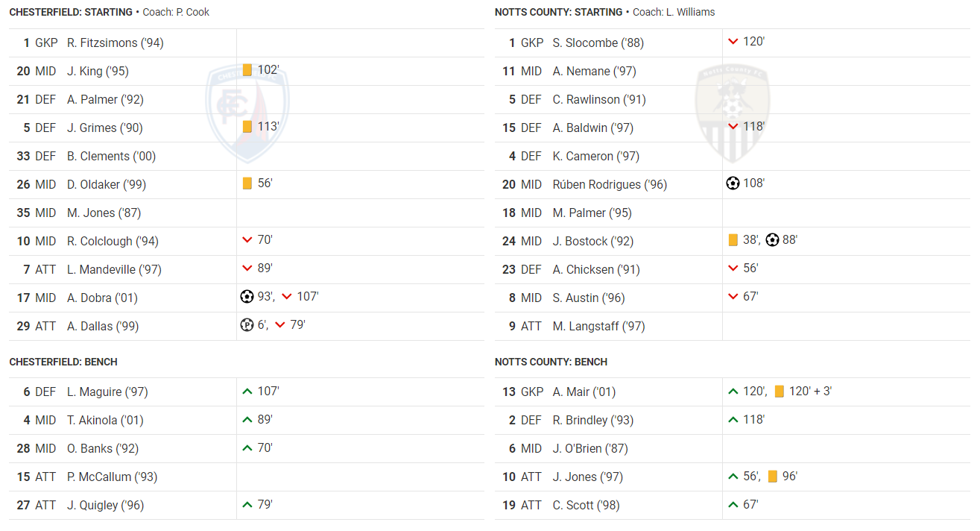Image resolution: width=980 pixels, height=531 pixels.
Task: Click the substituted-off arrow for S. Slocombe
Action: click(x=733, y=42)
